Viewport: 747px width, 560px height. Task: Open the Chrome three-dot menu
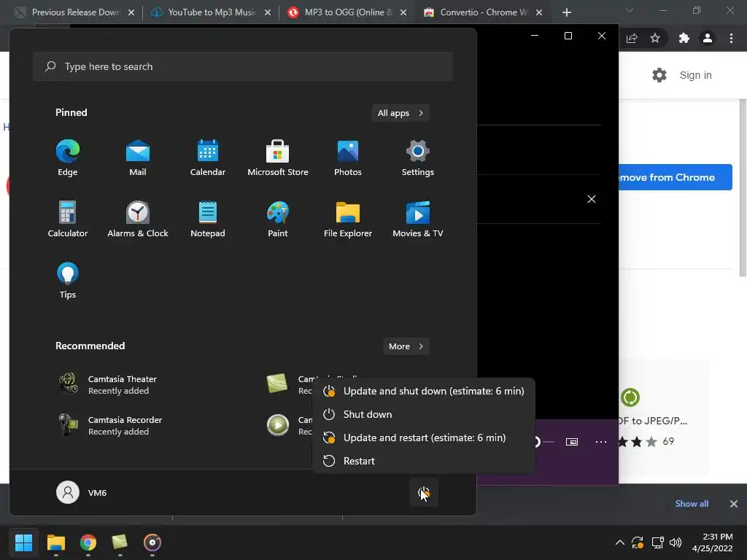coord(731,38)
